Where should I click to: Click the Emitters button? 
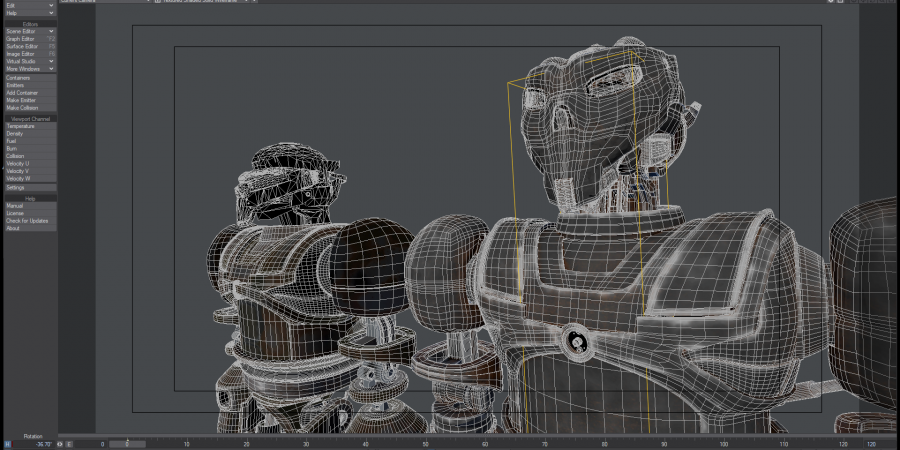coord(30,85)
